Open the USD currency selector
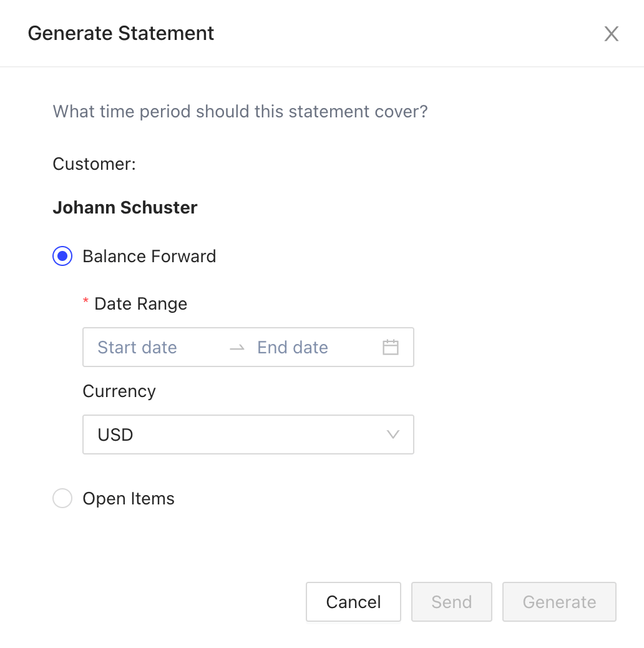 237,434
